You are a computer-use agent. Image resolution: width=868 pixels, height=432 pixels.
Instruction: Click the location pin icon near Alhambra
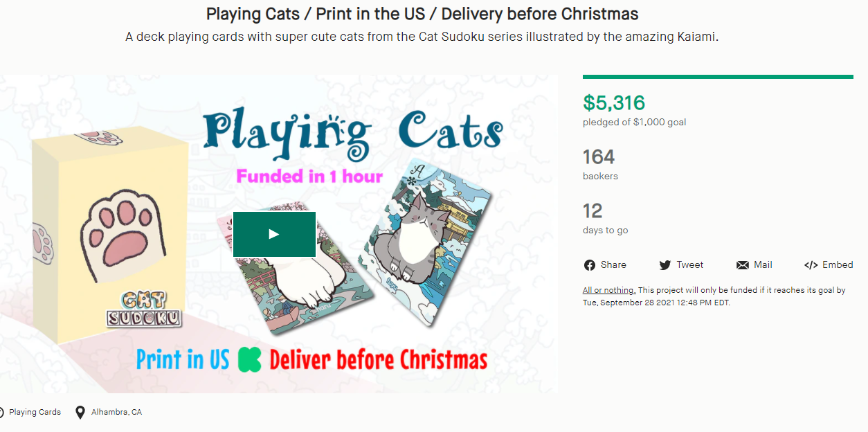click(80, 412)
